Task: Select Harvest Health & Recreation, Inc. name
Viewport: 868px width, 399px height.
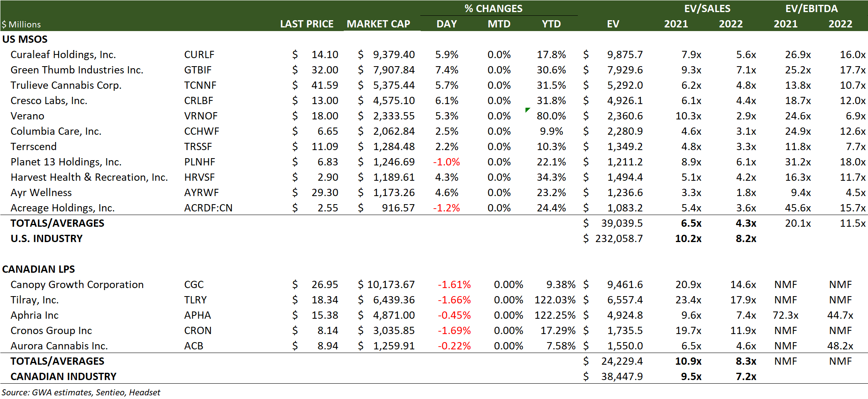Action: (89, 177)
